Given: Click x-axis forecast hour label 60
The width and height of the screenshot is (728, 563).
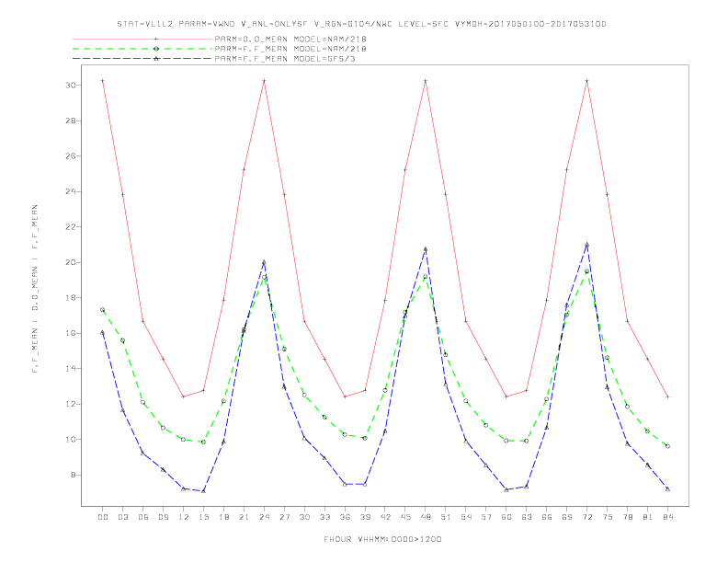Looking at the screenshot, I should [506, 517].
